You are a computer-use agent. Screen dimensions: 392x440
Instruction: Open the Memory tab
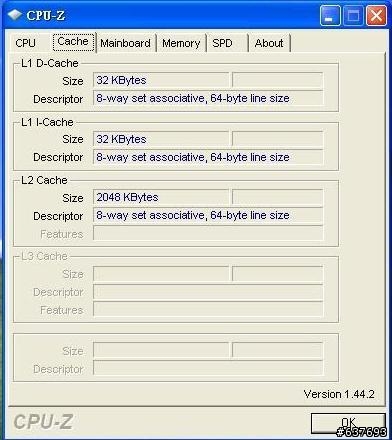click(181, 43)
